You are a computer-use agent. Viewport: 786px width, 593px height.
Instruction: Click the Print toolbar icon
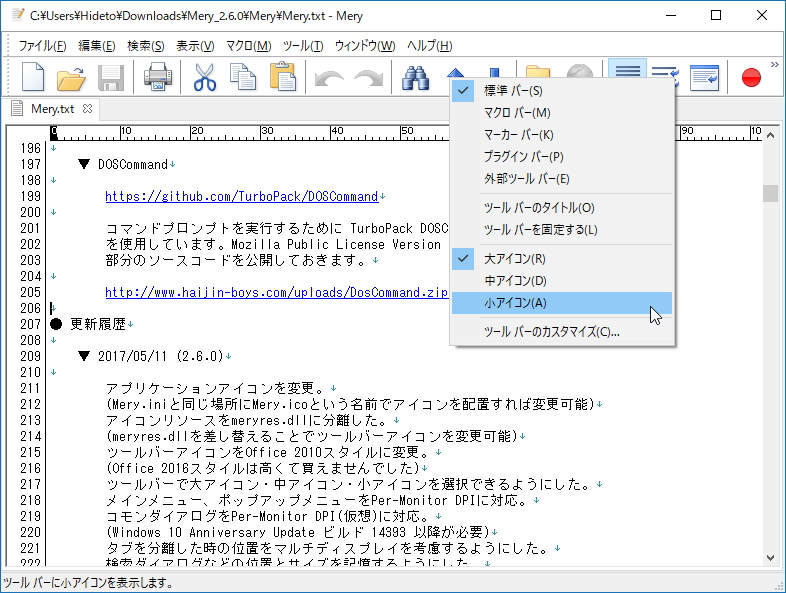tap(157, 77)
